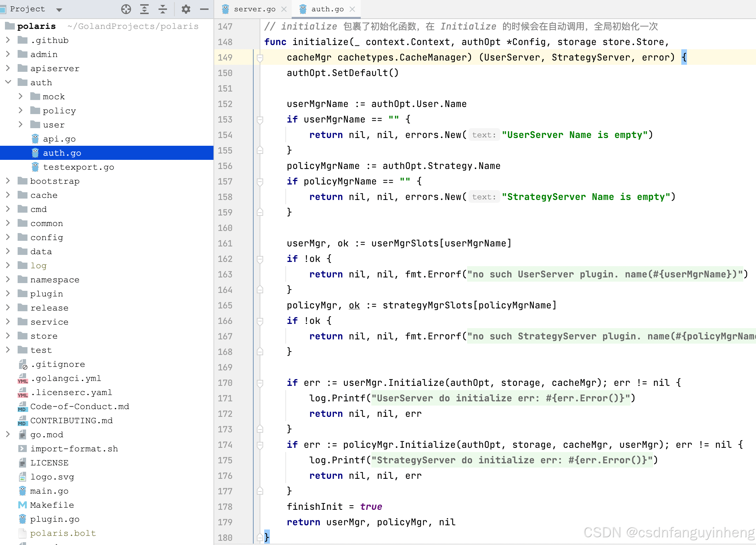Hide the Project tool window with minus icon
This screenshot has height=545, width=756.
[x=204, y=9]
